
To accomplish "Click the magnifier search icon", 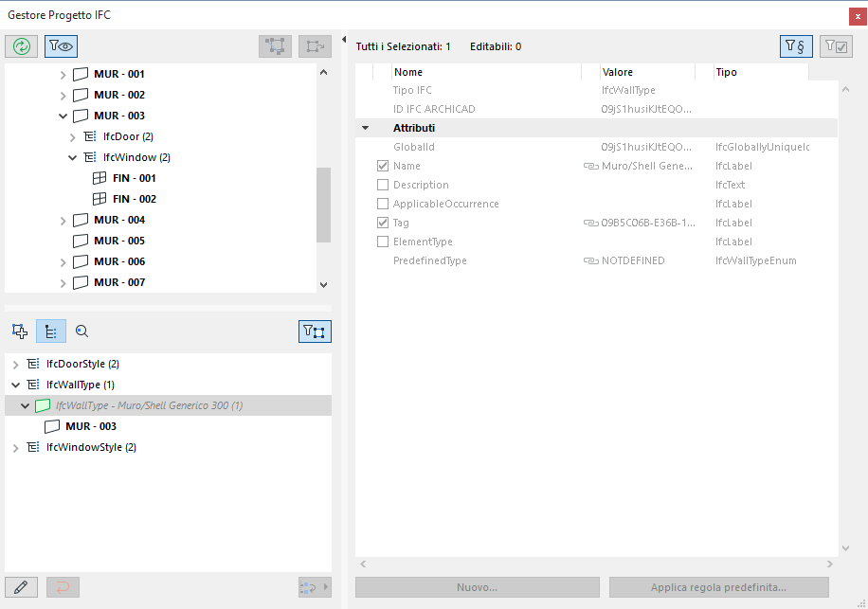I will click(81, 331).
